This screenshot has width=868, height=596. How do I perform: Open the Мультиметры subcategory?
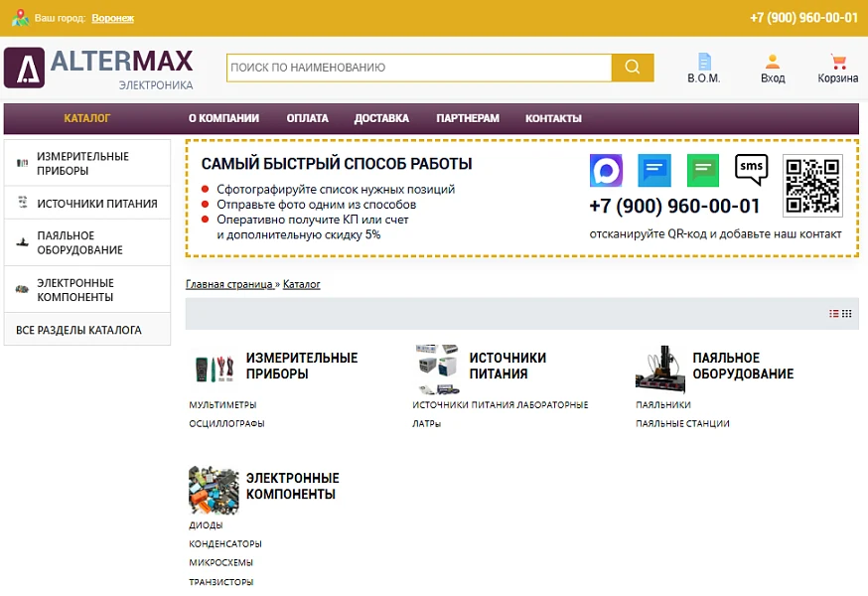pos(222,405)
